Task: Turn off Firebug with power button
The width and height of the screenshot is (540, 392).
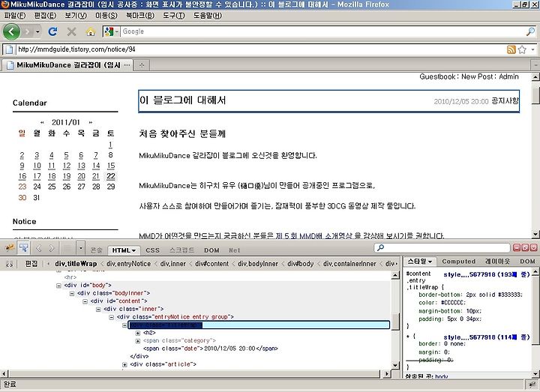Action: [533, 247]
